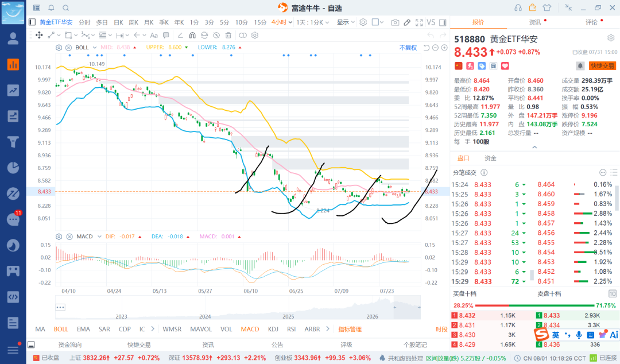
Task: Toggle drawings visibility eye-slash icon
Action: tap(216, 35)
